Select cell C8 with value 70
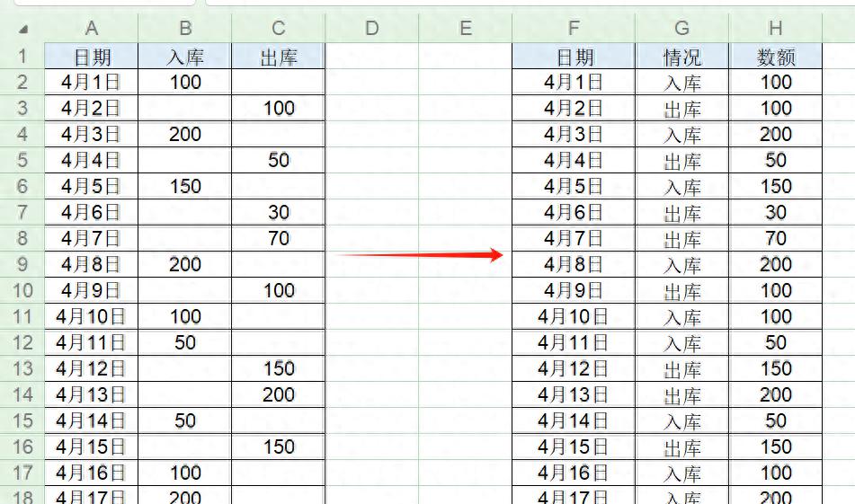Viewport: 855px width, 504px height. [278, 238]
